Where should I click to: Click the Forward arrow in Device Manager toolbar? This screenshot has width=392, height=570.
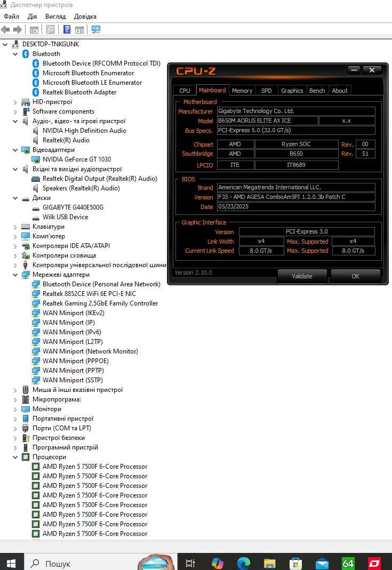(18, 29)
